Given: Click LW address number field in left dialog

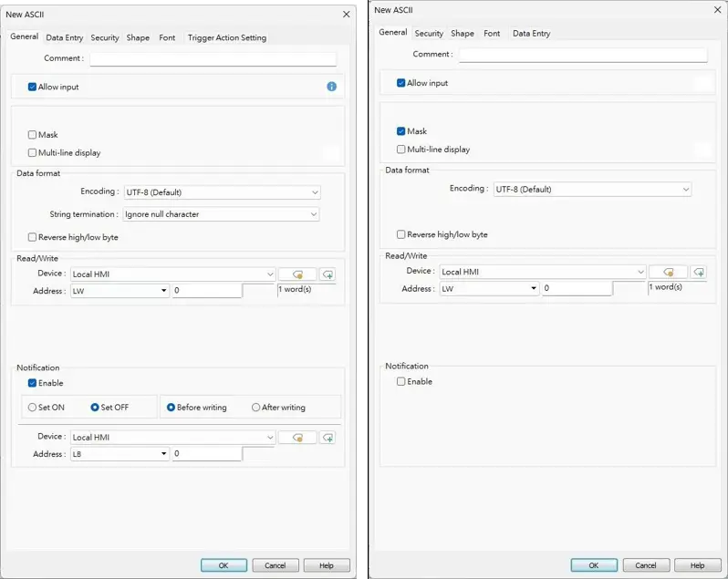Looking at the screenshot, I should tap(207, 291).
